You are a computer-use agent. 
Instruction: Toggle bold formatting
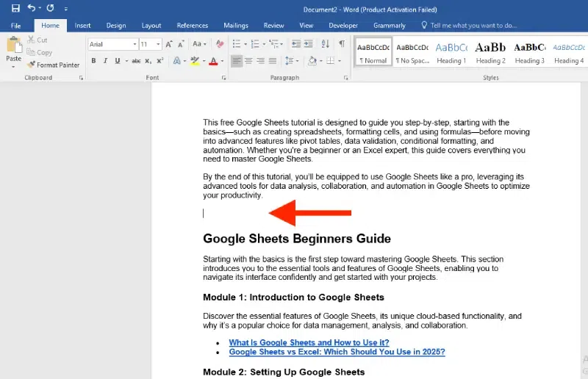(x=93, y=61)
